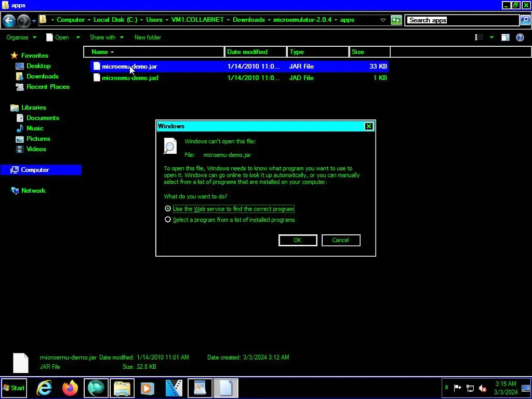The height and width of the screenshot is (399, 532).
Task: Open the Share with menu
Action: tap(107, 37)
